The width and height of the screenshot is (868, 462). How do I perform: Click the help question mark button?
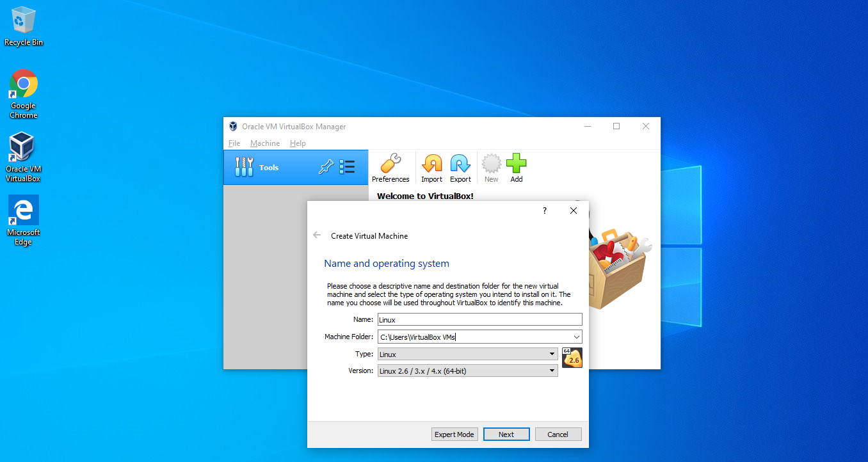545,211
